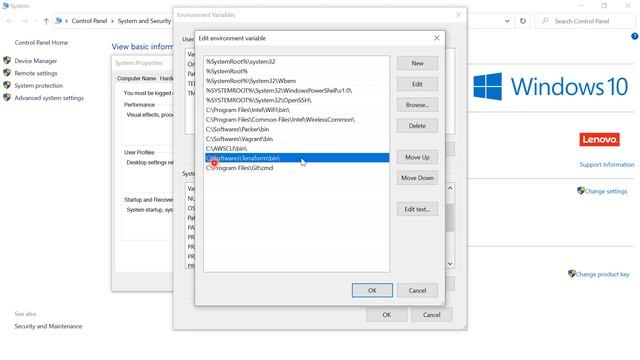Viewport: 640px width, 360px height.
Task: Click Advanced system settings shield icon
Action: [x=7, y=98]
